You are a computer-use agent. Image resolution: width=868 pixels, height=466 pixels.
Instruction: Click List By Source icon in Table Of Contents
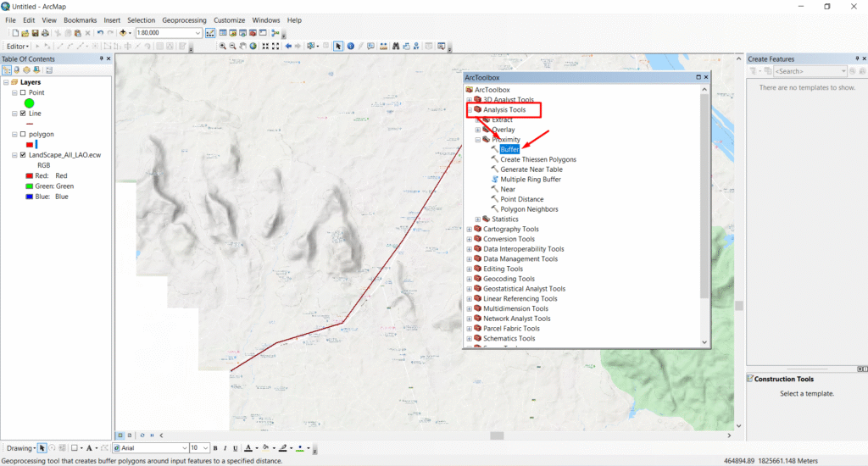coord(17,70)
